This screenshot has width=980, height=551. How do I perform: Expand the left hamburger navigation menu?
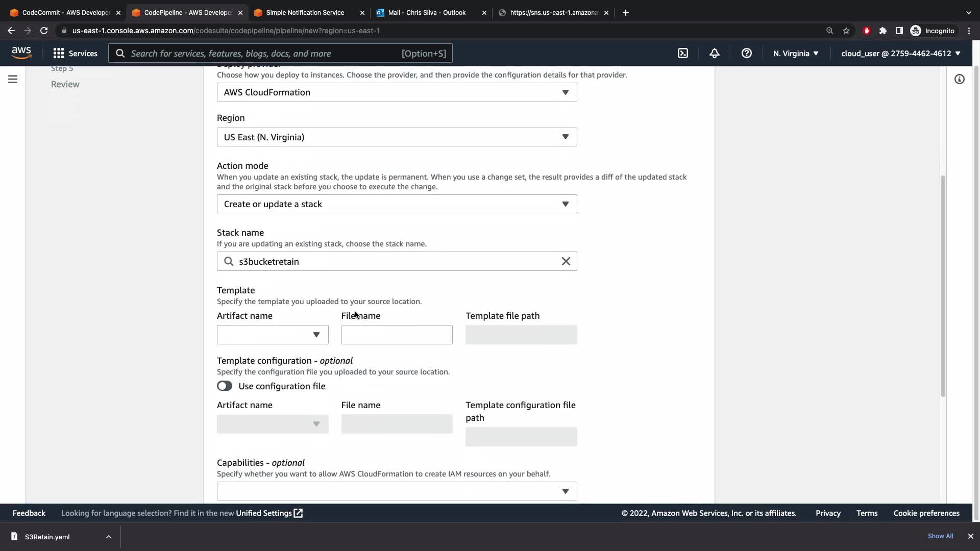pyautogui.click(x=13, y=79)
